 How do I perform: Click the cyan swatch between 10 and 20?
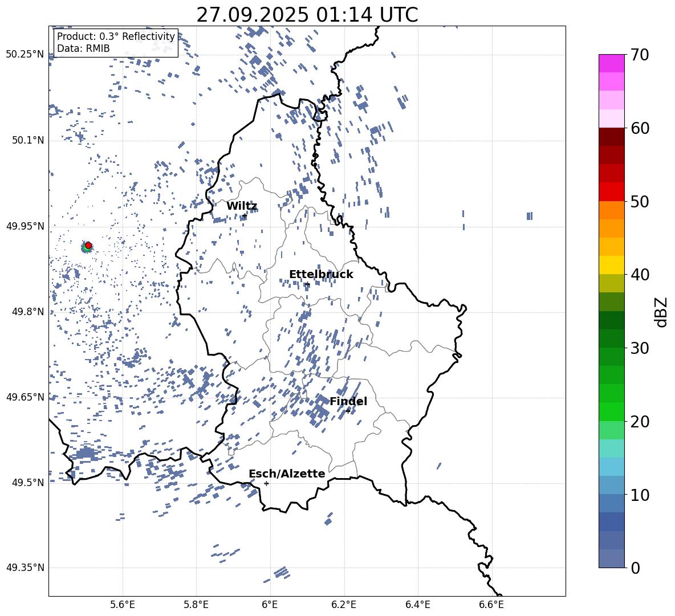tap(612, 448)
